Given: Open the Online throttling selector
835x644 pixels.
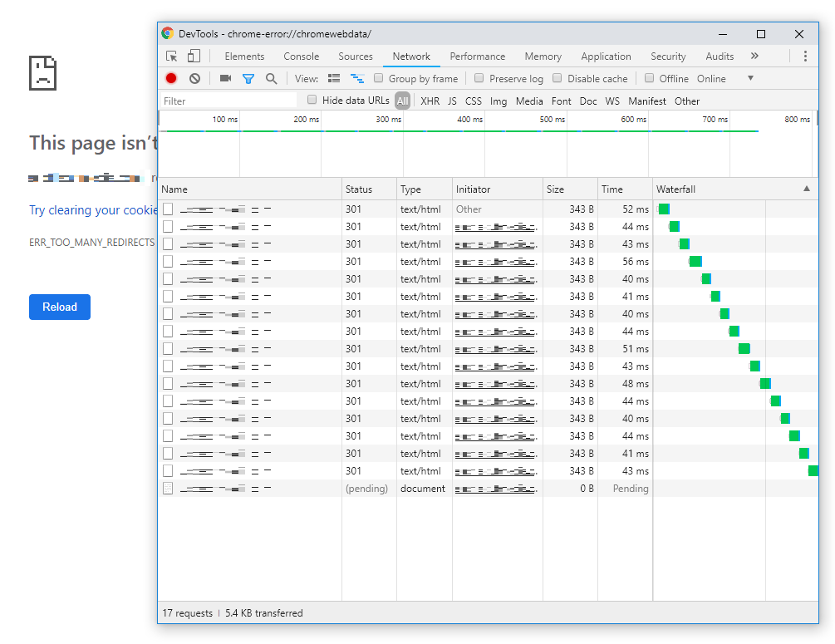Looking at the screenshot, I should point(711,79).
